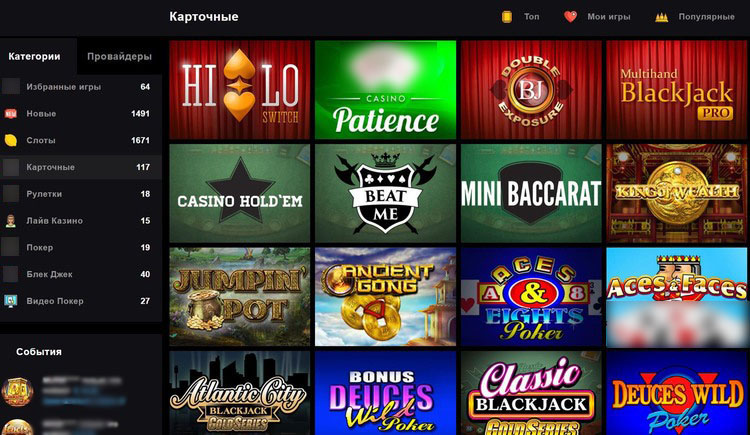Launch Multihand BlackJack Pro
Image resolution: width=750 pixels, height=435 pixels.
pyautogui.click(x=676, y=90)
